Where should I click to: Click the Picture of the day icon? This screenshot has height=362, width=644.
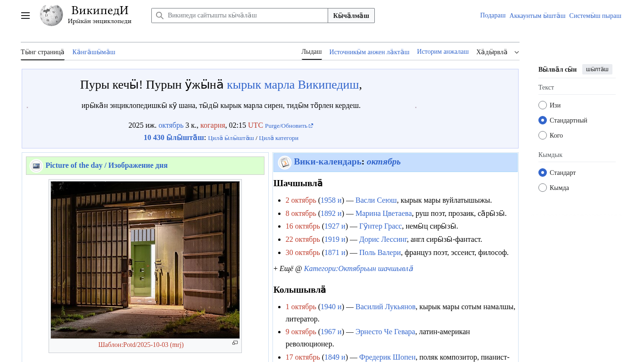tap(36, 165)
